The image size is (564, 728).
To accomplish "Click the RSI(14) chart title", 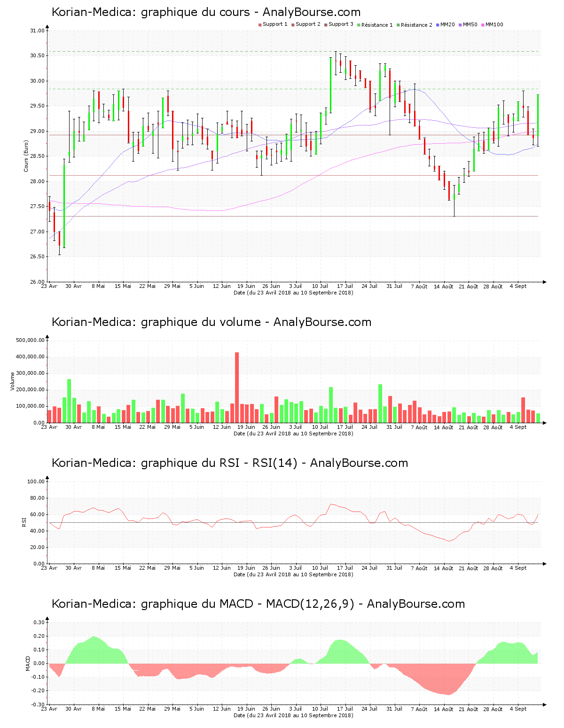I will (x=229, y=463).
